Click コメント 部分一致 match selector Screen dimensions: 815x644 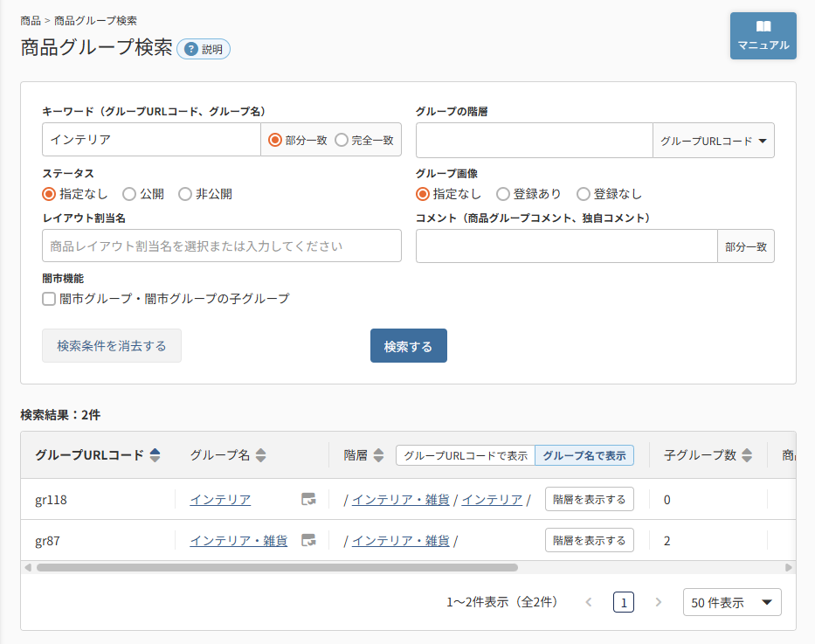click(746, 246)
